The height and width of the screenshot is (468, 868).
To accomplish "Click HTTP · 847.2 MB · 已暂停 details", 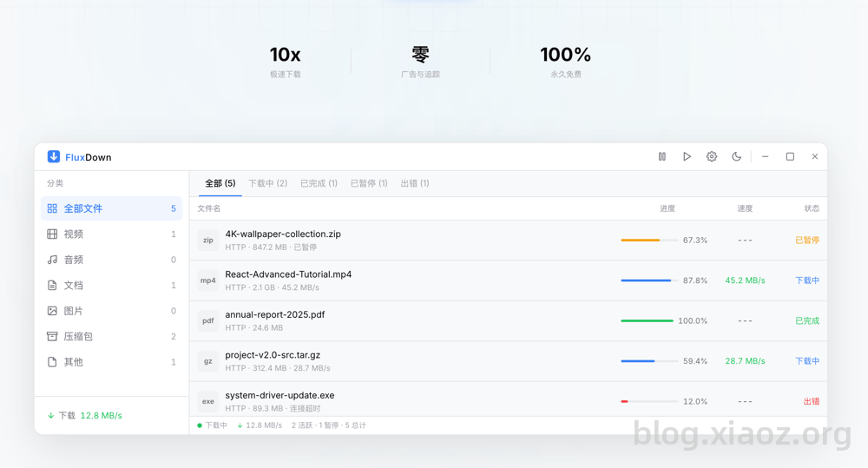I will (271, 247).
